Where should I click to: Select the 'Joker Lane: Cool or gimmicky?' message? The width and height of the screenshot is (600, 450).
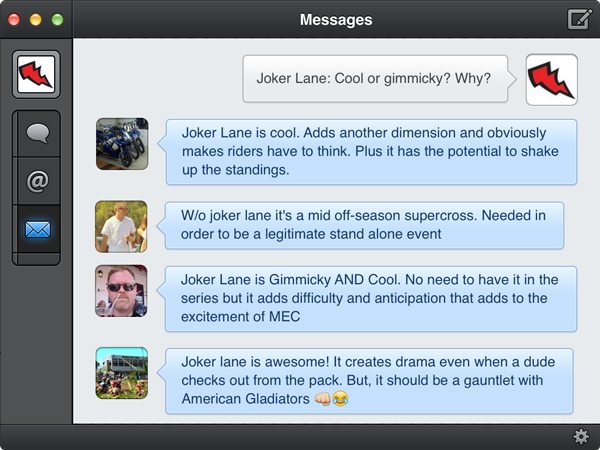(375, 79)
